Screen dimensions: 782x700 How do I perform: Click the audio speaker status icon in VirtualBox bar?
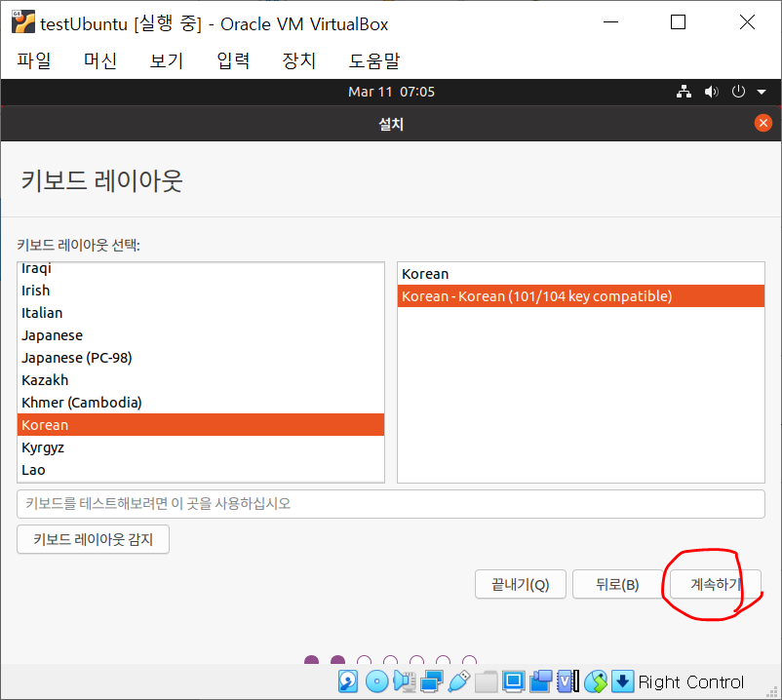(x=405, y=681)
